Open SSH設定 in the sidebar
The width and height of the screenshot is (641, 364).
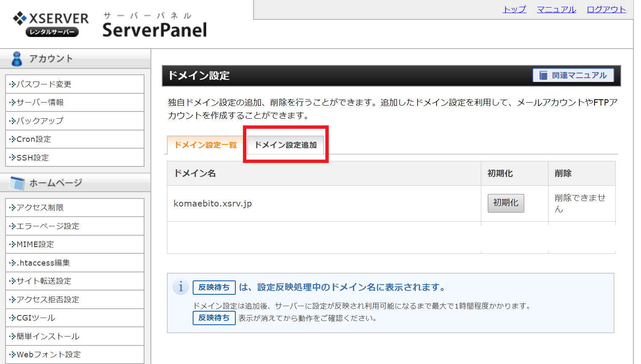[x=33, y=158]
